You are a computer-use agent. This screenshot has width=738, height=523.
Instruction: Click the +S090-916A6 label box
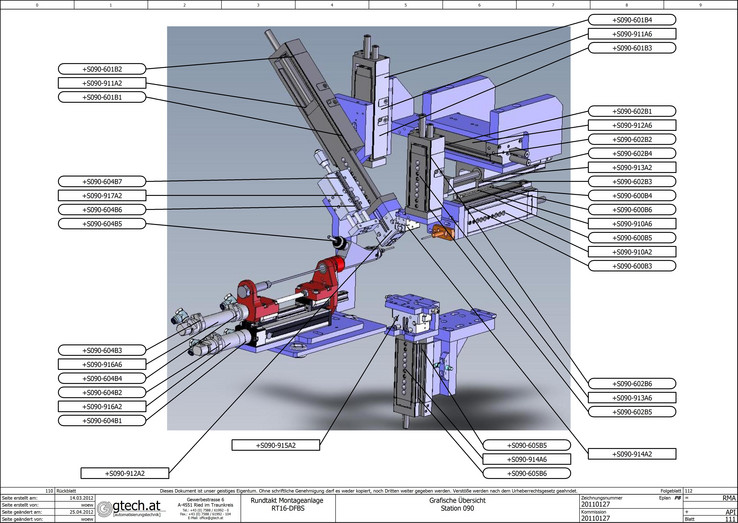[x=102, y=364]
